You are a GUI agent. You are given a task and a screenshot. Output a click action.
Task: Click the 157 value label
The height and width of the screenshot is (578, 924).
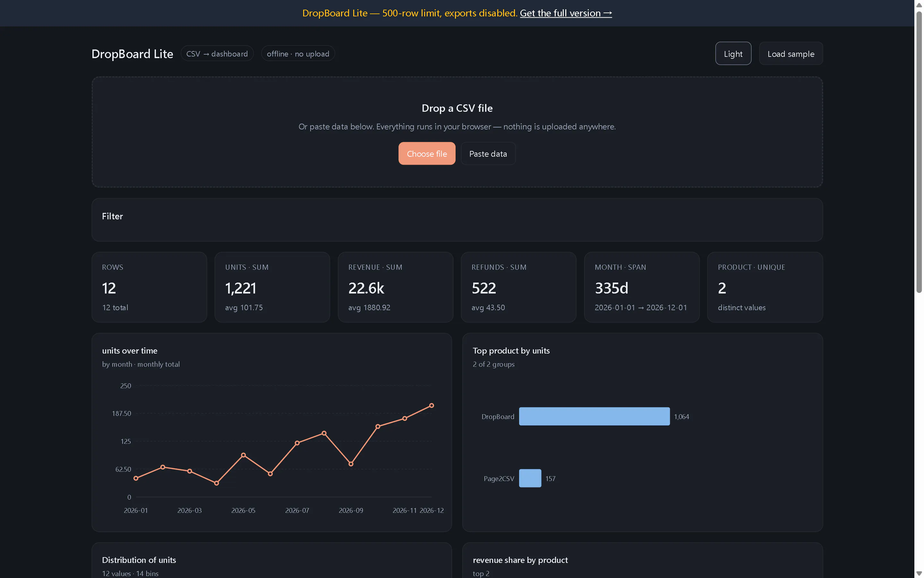pos(550,478)
